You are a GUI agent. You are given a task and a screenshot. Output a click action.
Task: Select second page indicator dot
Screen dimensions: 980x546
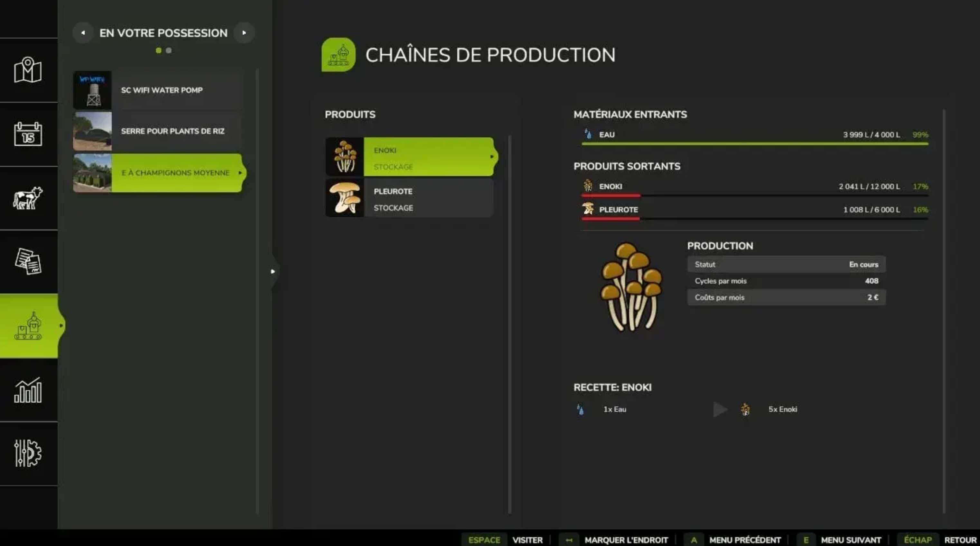[x=169, y=50]
